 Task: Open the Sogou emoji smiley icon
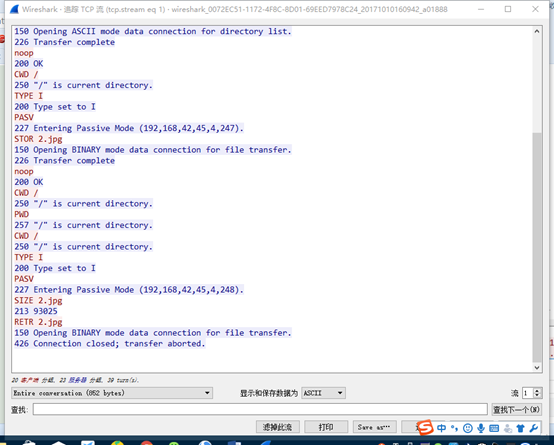click(x=468, y=428)
